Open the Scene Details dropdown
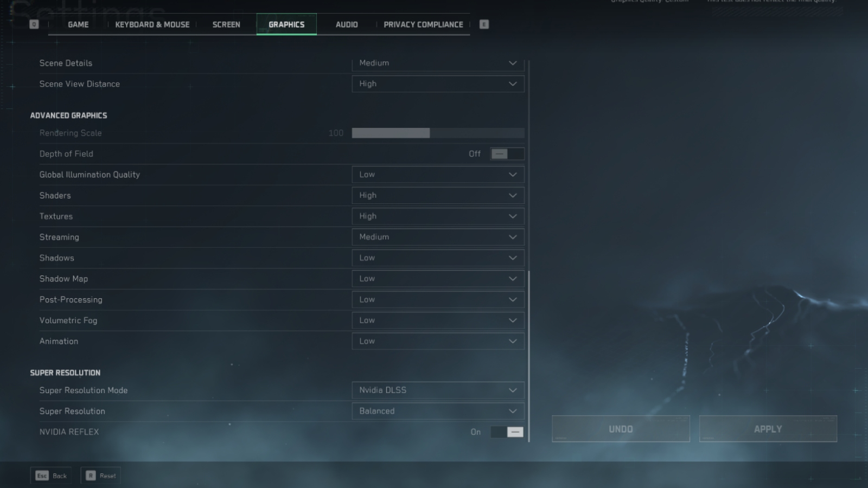This screenshot has height=488, width=868. tap(438, 63)
